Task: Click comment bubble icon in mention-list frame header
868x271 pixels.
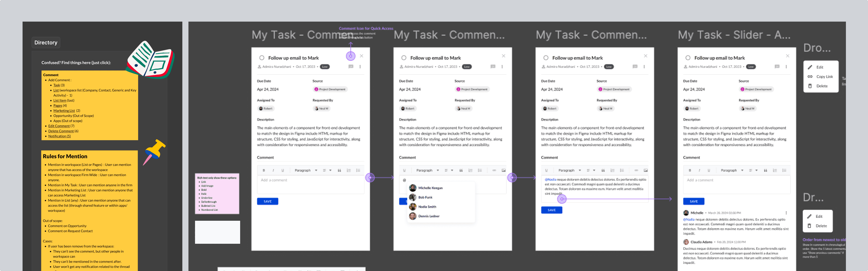Action: (x=493, y=67)
